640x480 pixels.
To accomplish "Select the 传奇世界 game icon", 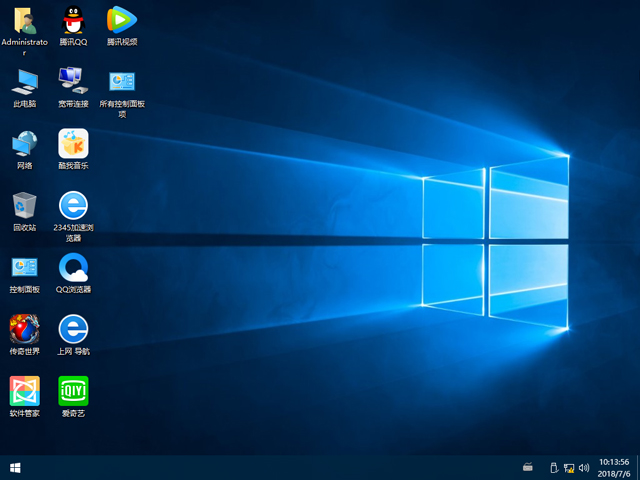I will coord(25,329).
